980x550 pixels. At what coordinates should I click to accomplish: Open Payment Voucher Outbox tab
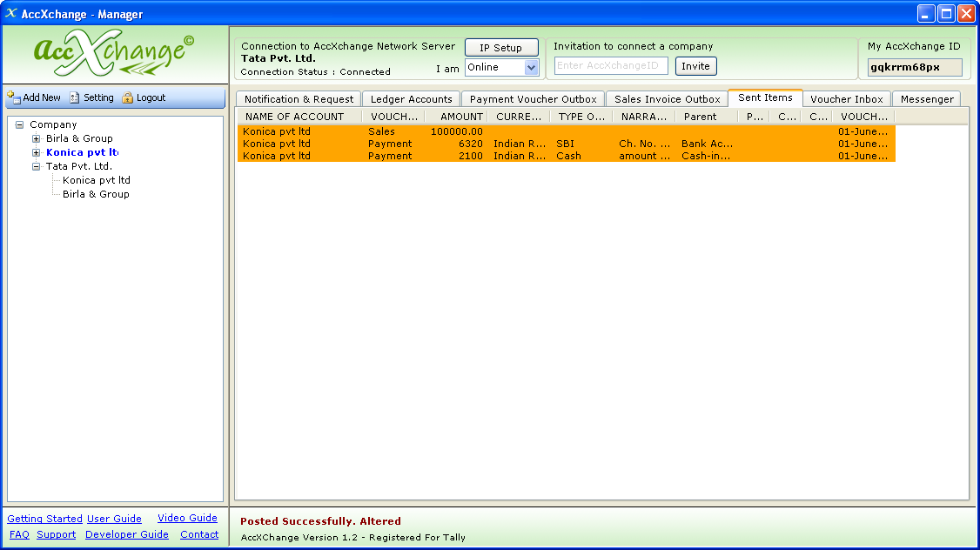[x=534, y=98]
